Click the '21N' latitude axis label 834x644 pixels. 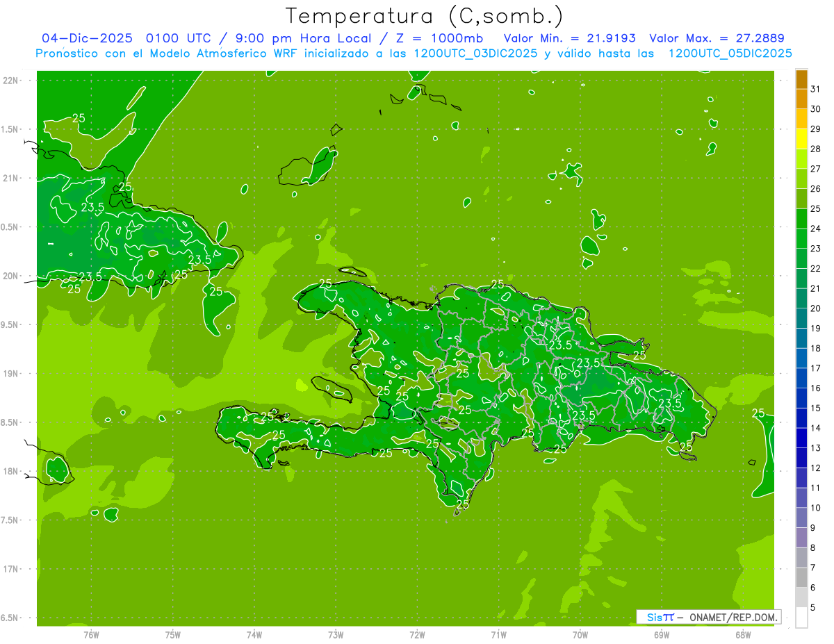coord(12,178)
